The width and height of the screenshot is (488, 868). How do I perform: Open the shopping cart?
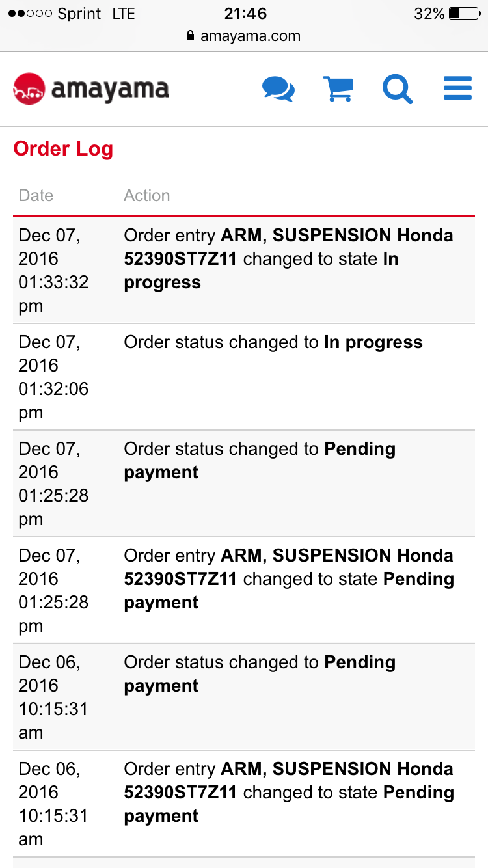(338, 88)
